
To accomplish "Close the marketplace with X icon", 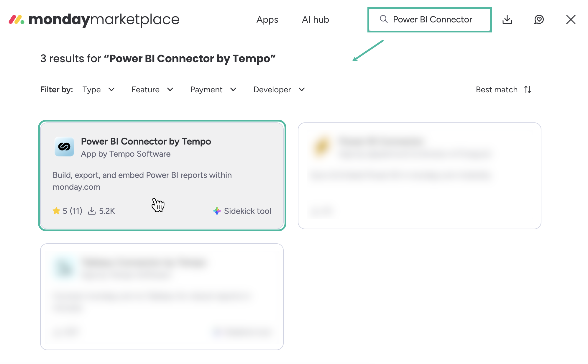I will [x=571, y=19].
